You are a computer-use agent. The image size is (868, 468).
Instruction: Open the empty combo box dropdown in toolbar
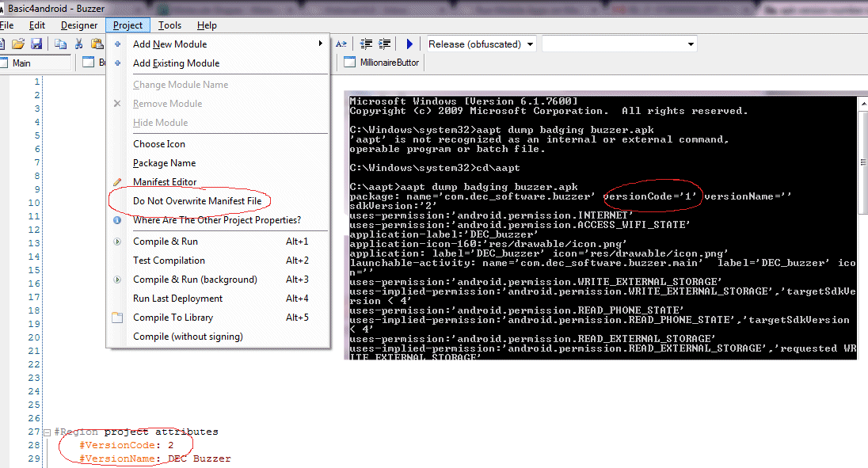(x=691, y=44)
